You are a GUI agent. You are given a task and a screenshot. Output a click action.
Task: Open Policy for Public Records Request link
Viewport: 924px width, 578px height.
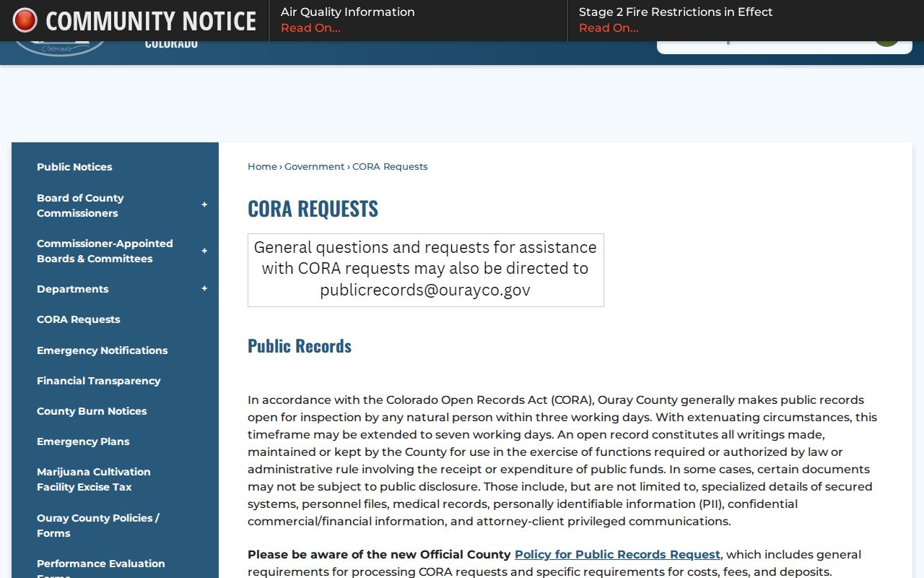coord(617,555)
